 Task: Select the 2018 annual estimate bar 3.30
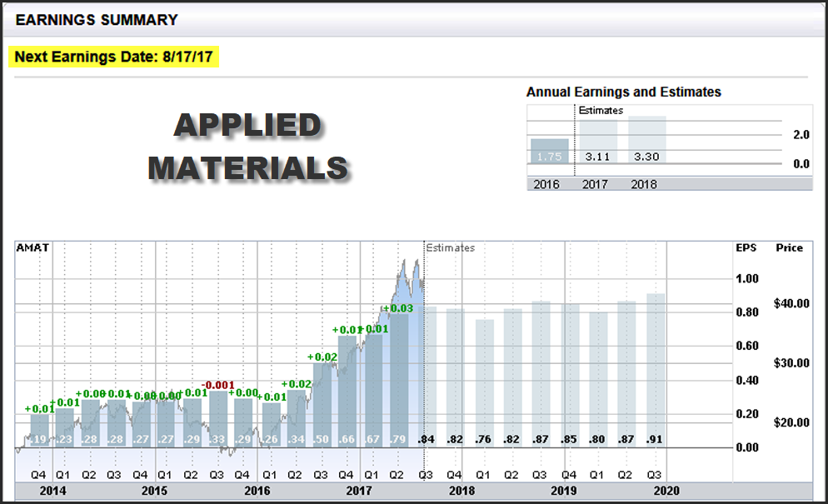click(x=647, y=140)
